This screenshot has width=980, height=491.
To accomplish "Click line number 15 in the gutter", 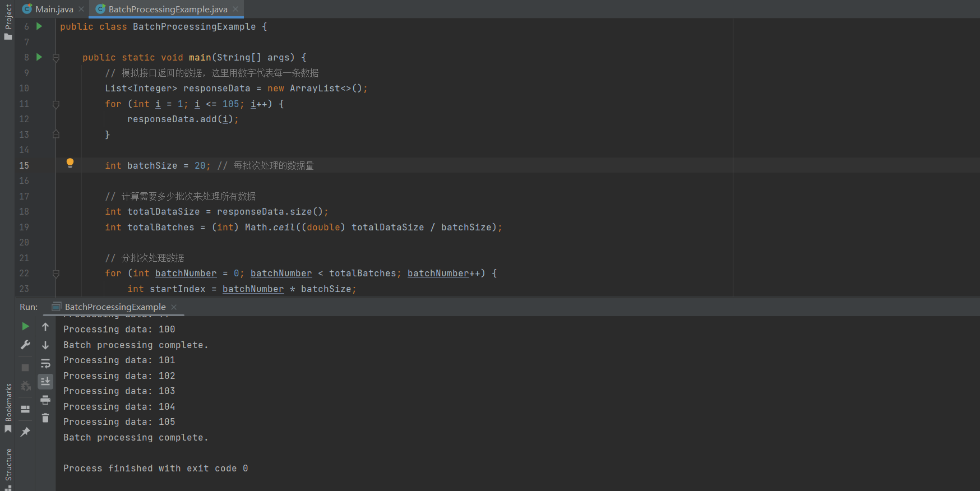I will pos(24,165).
